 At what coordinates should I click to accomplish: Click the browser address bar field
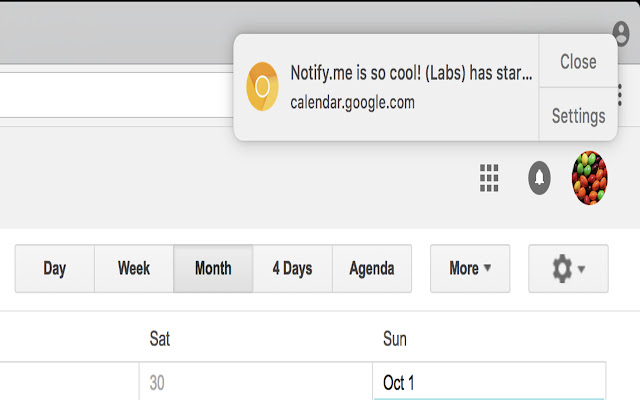click(x=116, y=95)
